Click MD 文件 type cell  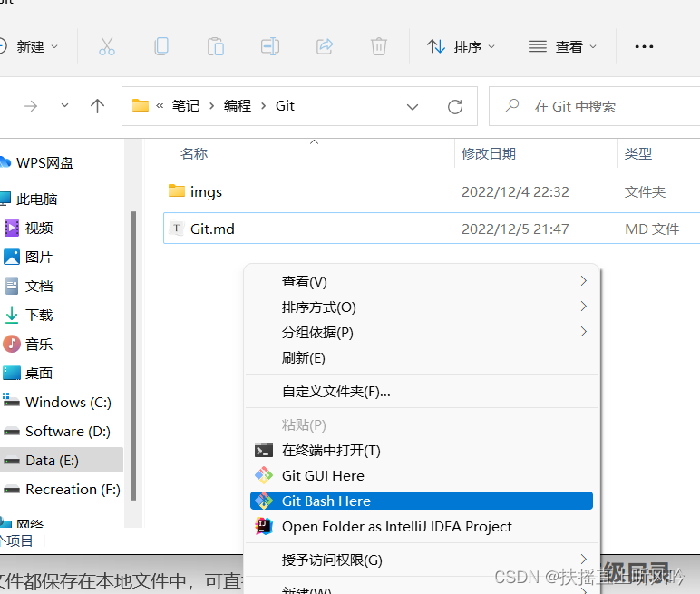pyautogui.click(x=652, y=229)
